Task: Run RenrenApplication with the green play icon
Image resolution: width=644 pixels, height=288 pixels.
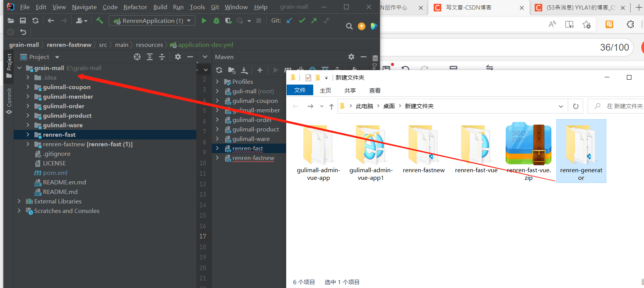Action: click(x=204, y=21)
